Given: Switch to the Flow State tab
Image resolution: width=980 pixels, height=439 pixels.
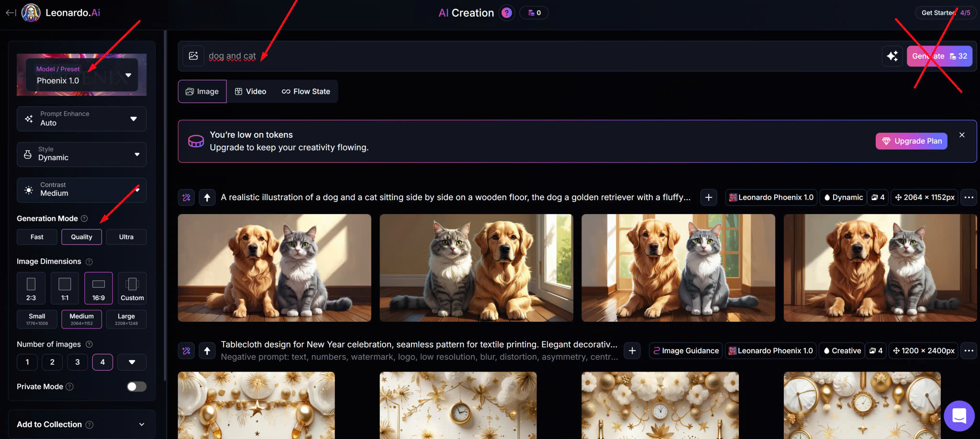Looking at the screenshot, I should 306,91.
